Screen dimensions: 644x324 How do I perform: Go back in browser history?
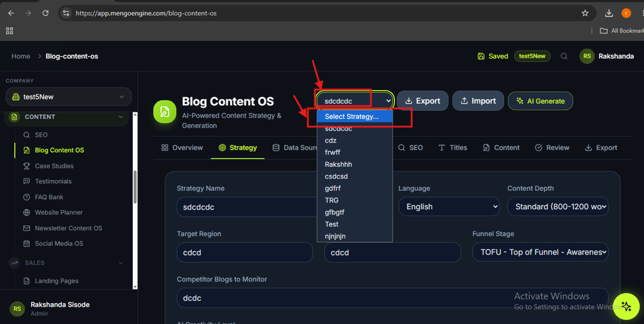point(11,13)
